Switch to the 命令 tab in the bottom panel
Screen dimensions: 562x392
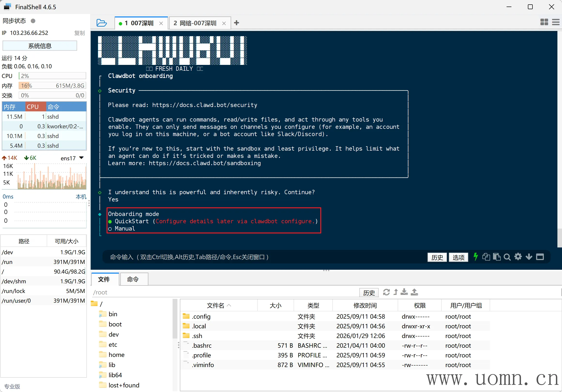pyautogui.click(x=133, y=279)
